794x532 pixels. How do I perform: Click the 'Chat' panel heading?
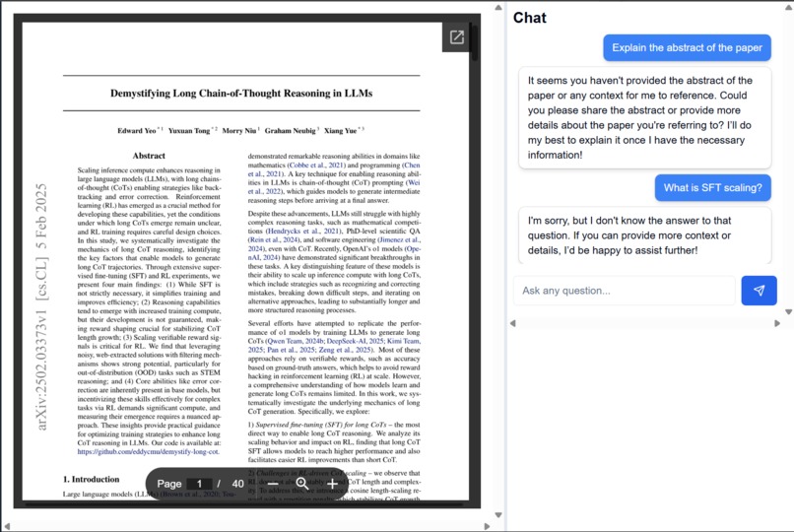point(530,18)
